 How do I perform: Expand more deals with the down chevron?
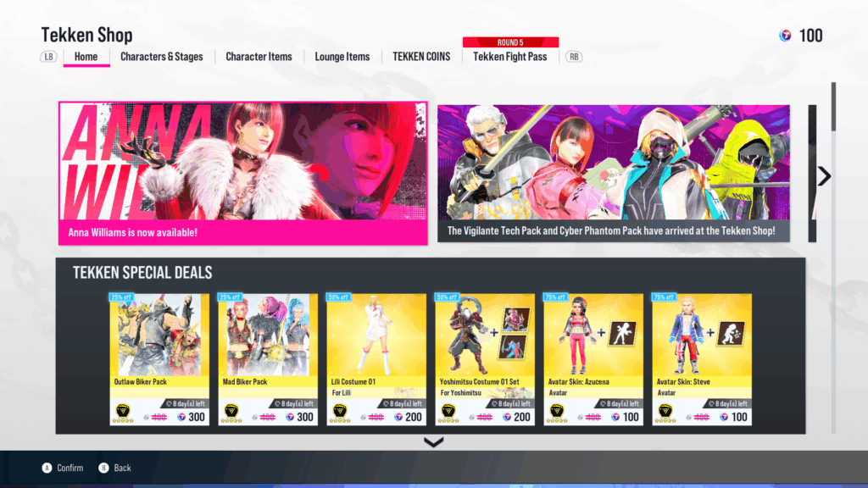click(433, 442)
